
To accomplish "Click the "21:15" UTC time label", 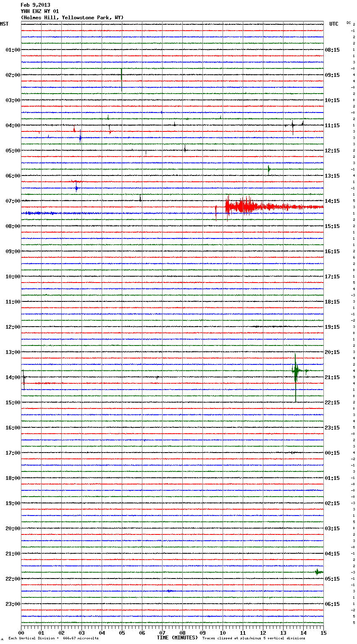I will coord(332,377).
